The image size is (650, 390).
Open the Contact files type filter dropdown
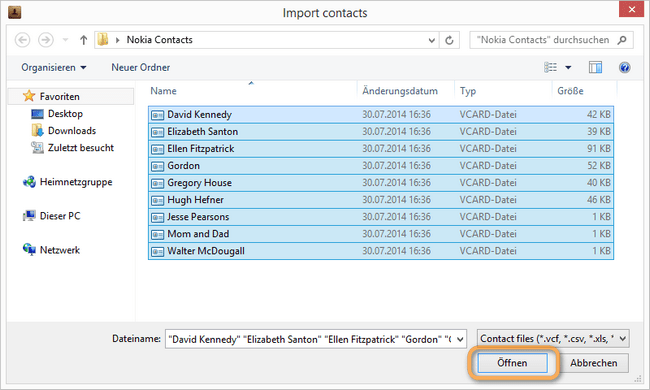[553, 339]
